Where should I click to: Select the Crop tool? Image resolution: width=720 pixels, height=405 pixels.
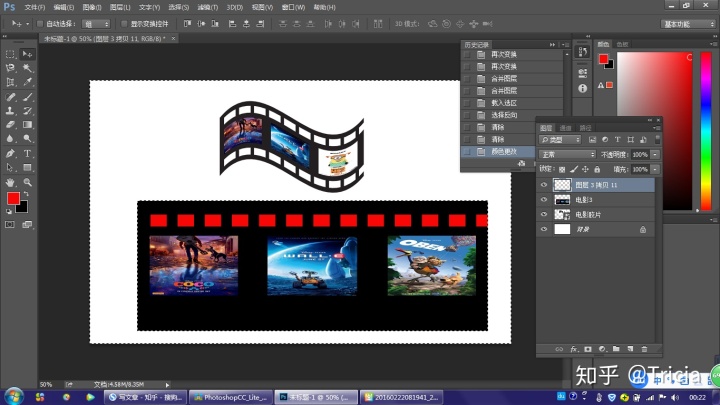pyautogui.click(x=10, y=82)
